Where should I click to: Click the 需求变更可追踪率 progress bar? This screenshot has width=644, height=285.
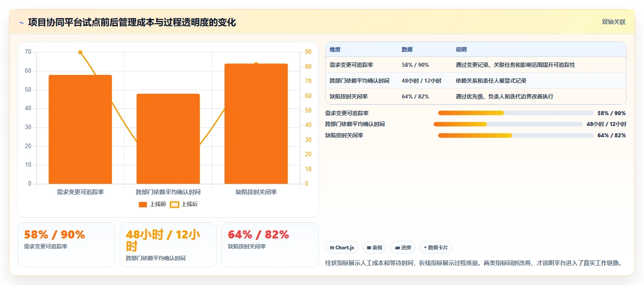coord(516,113)
